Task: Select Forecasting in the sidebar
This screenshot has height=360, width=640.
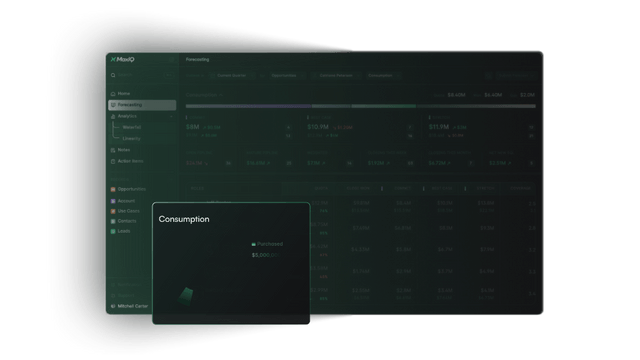Action: (142, 105)
